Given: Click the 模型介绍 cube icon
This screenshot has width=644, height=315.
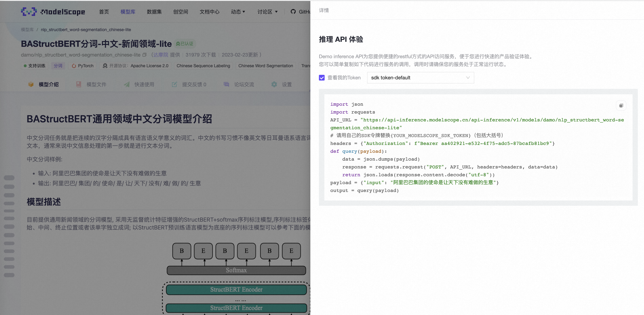Looking at the screenshot, I should point(31,84).
